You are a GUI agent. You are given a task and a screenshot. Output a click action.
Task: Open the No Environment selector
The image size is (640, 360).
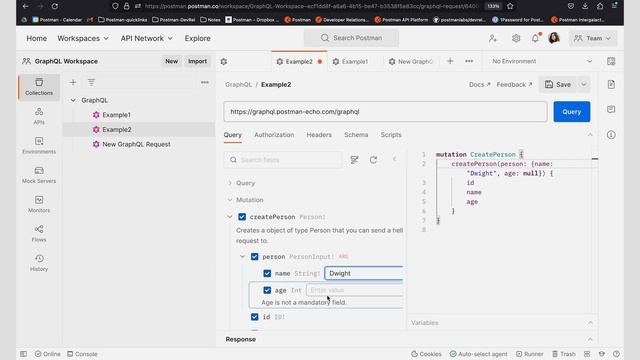point(542,61)
